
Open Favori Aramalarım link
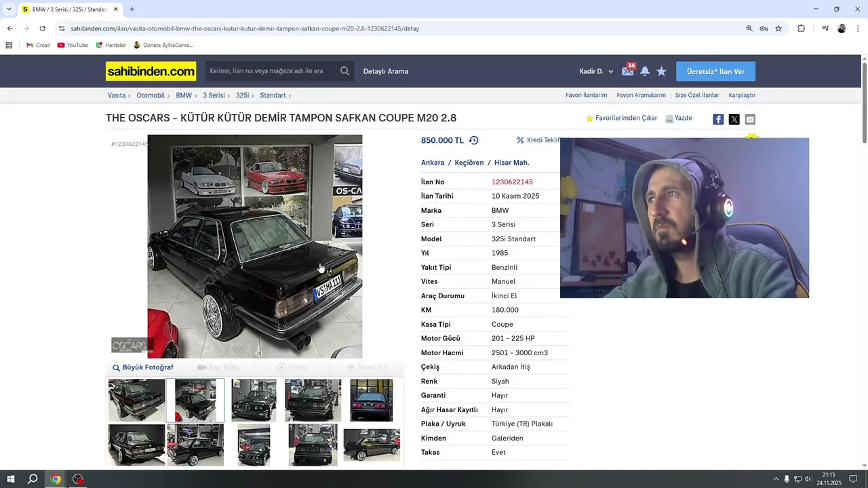pos(641,96)
